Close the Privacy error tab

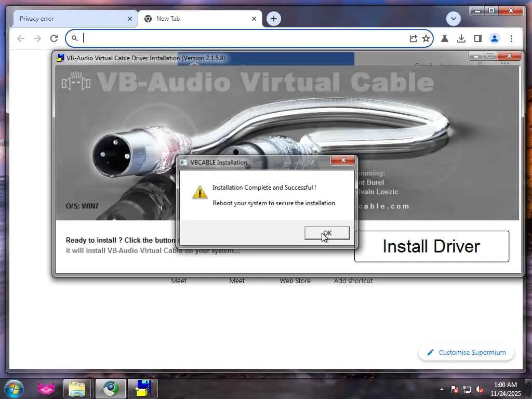tap(129, 19)
